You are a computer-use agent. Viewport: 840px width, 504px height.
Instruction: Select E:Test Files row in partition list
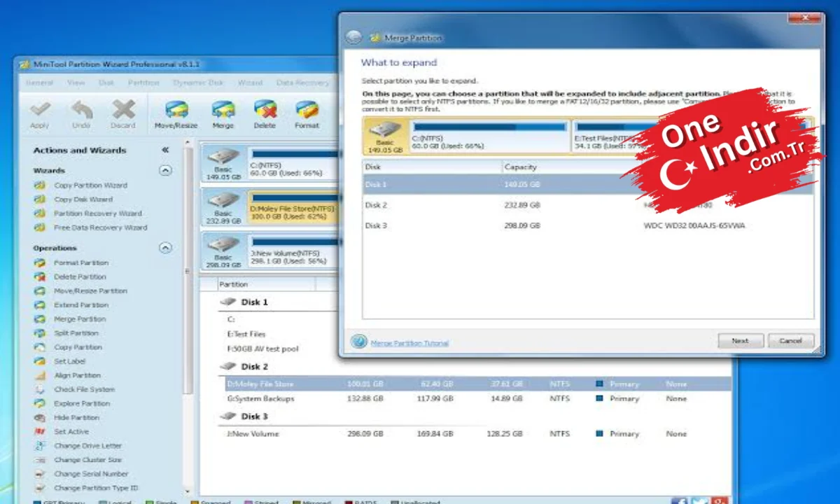[246, 334]
